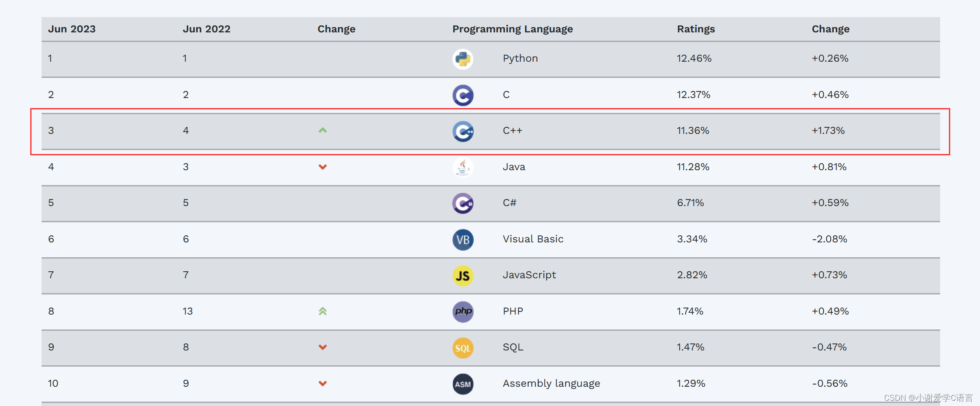The width and height of the screenshot is (980, 406).
Task: Click the PHP logo icon
Action: pyautogui.click(x=463, y=312)
